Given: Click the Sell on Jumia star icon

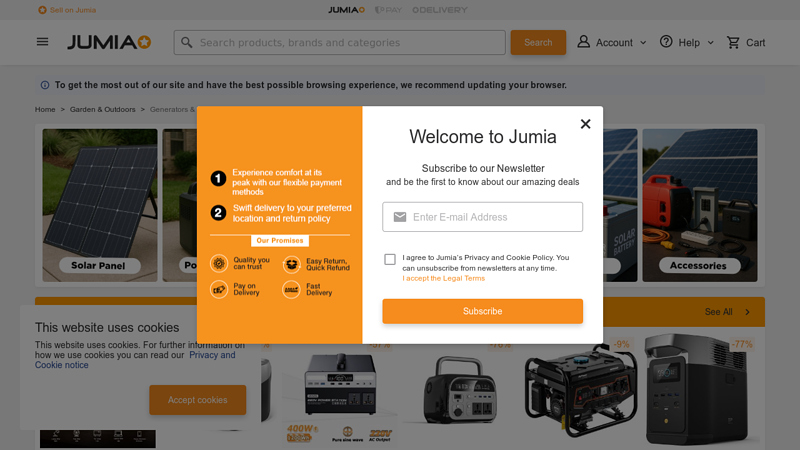Looking at the screenshot, I should [x=42, y=10].
